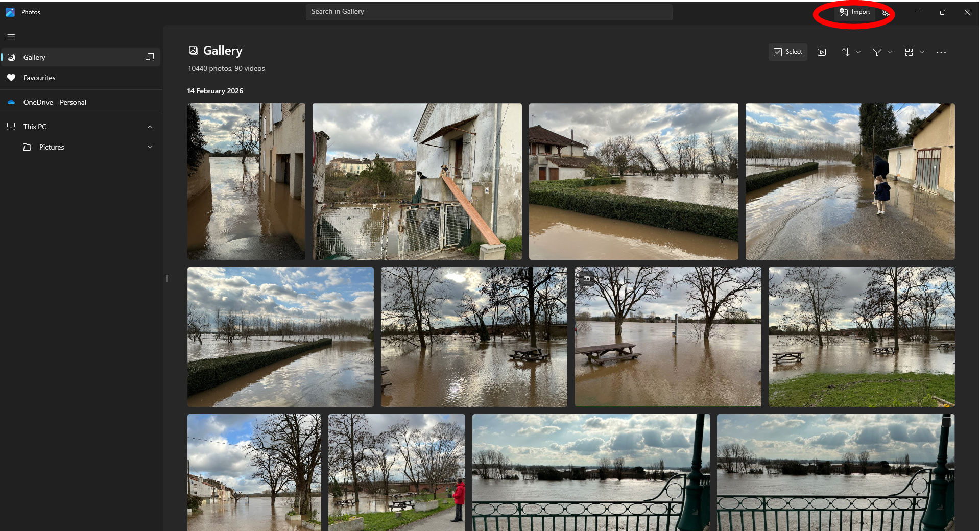This screenshot has width=980, height=531.
Task: Click the sort arrows icon
Action: 846,52
